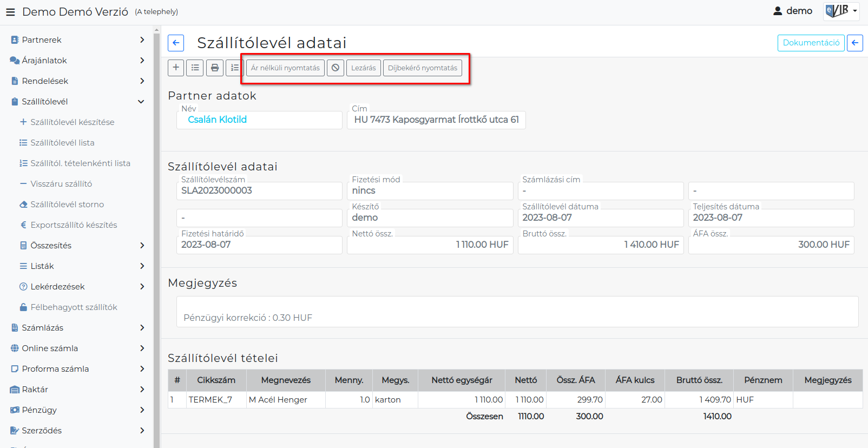
Task: Click table cell M Acél Henger
Action: [286, 399]
